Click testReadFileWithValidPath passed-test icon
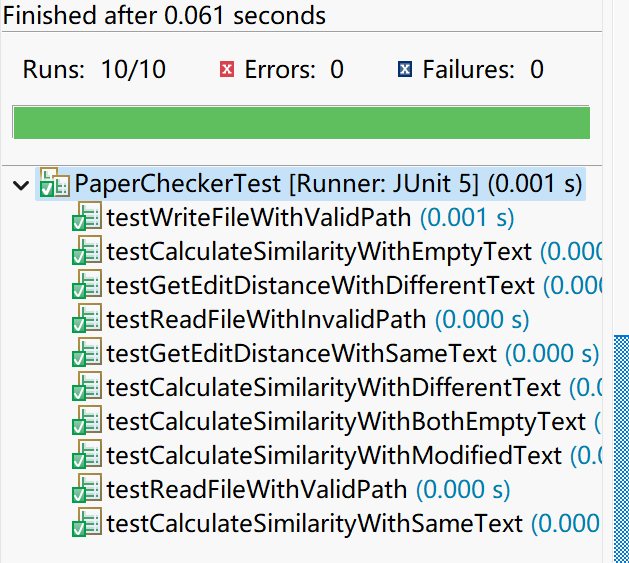 pyautogui.click(x=87, y=489)
